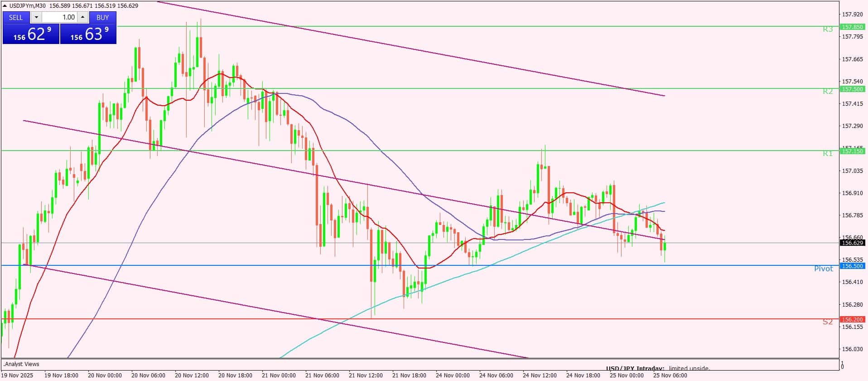Click the 157.290 price axis value
The width and height of the screenshot is (868, 381).
852,126
